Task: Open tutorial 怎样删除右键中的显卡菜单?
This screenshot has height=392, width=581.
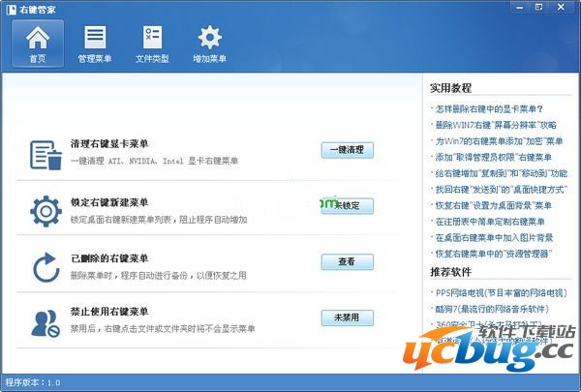Action: pos(489,109)
